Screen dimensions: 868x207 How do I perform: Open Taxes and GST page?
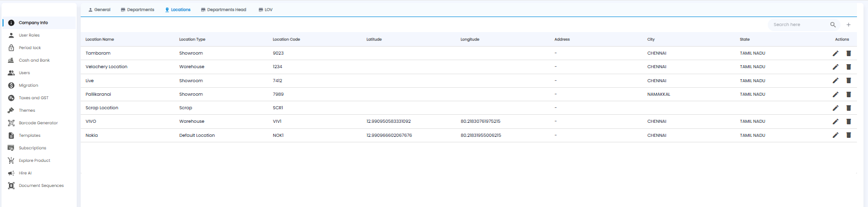(34, 98)
